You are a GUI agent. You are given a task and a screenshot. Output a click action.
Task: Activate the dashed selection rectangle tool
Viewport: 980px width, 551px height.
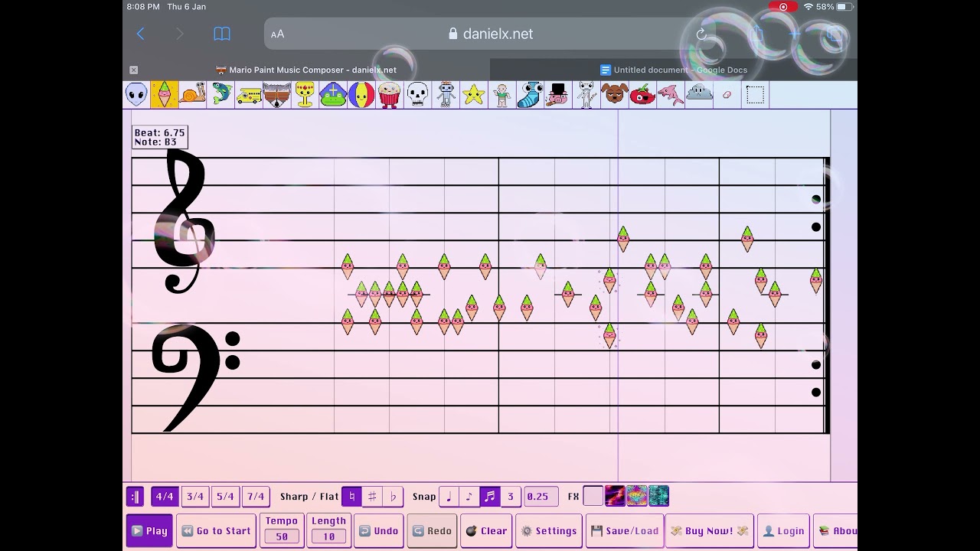pyautogui.click(x=755, y=95)
